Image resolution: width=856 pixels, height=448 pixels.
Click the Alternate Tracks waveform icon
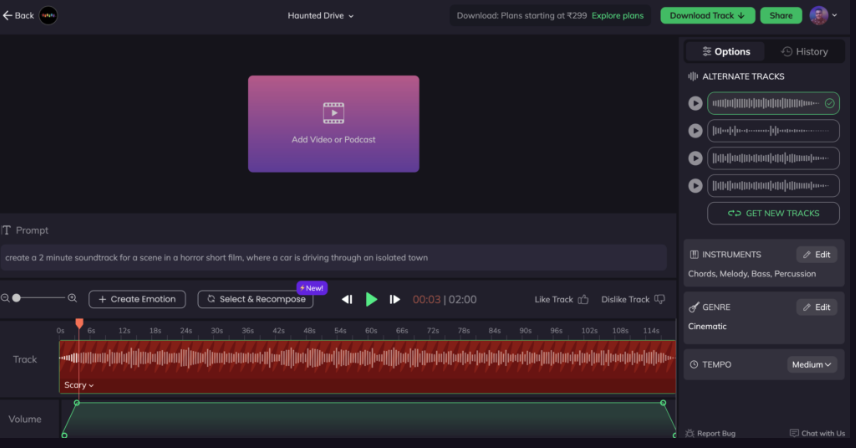[x=693, y=76]
